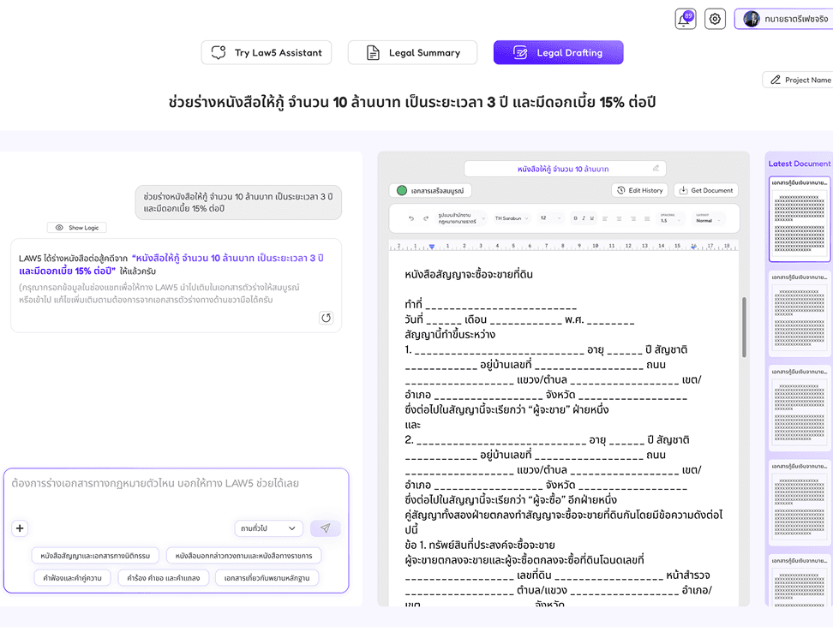Open the ถามทั่วไป mode dropdown

pyautogui.click(x=268, y=528)
